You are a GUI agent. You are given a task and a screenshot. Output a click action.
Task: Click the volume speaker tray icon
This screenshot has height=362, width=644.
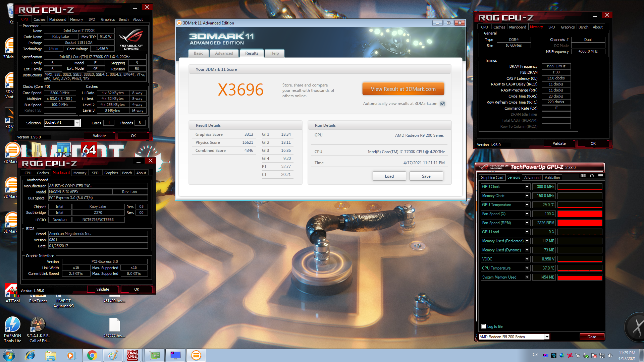(x=610, y=356)
